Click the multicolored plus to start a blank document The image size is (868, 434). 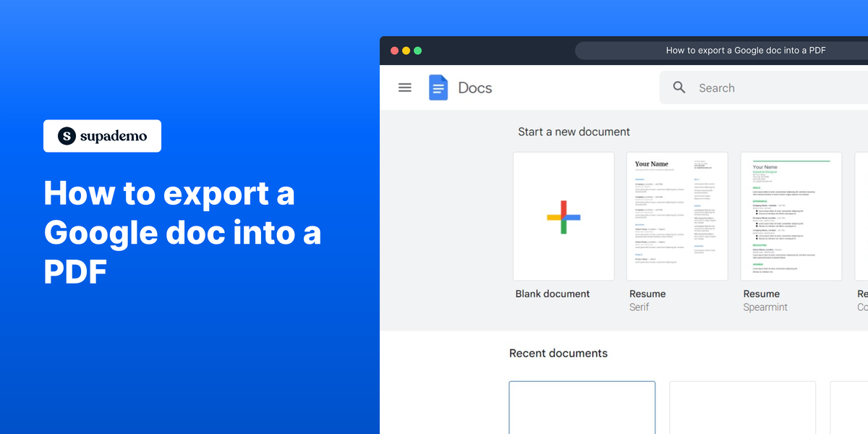[x=563, y=216]
